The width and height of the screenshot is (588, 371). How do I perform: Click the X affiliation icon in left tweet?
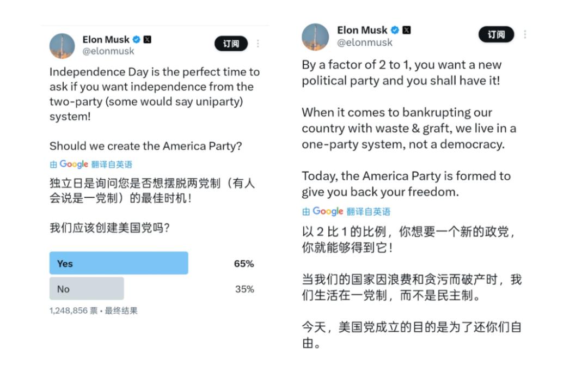point(148,40)
